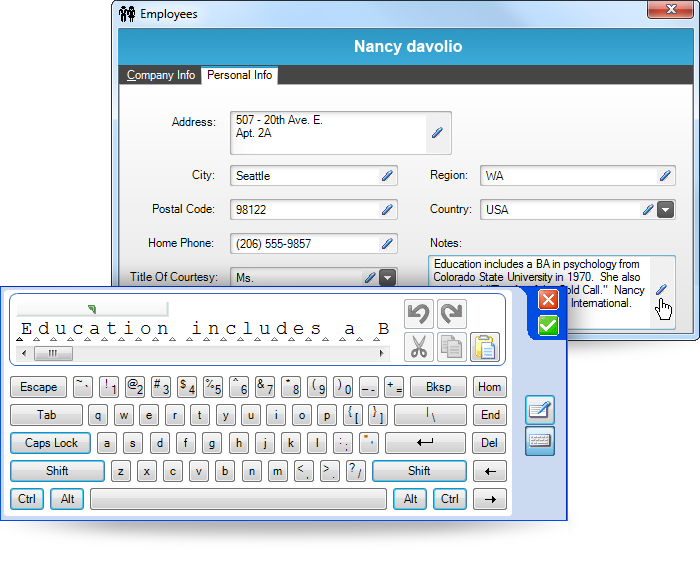The height and width of the screenshot is (571, 700).
Task: Click the Hom key
Action: (x=490, y=387)
